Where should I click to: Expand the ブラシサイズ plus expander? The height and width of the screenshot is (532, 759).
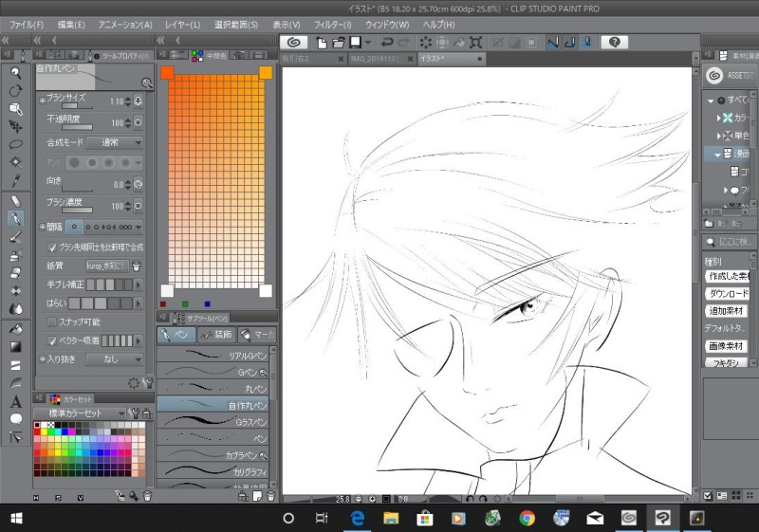[42, 101]
